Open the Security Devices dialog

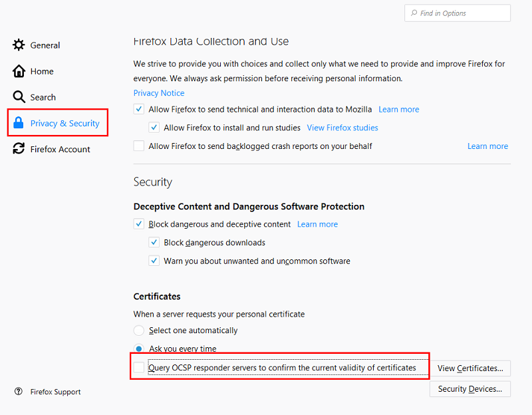pyautogui.click(x=470, y=389)
